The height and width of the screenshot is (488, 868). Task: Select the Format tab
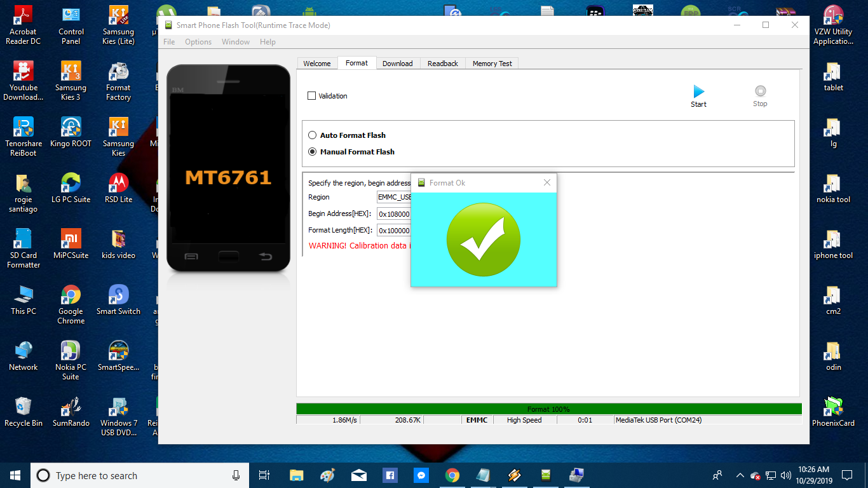pyautogui.click(x=356, y=63)
